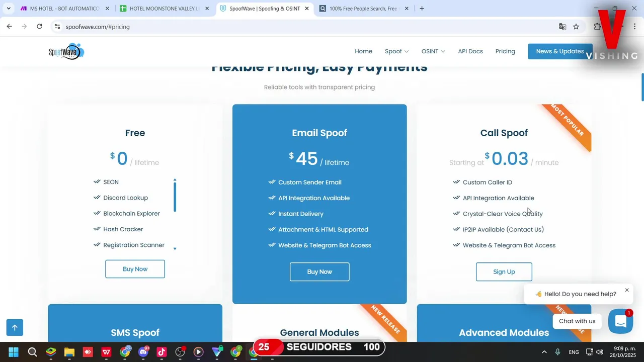Open the tab search chevron in browser
Viewport: 644px width, 362px height.
9,9
